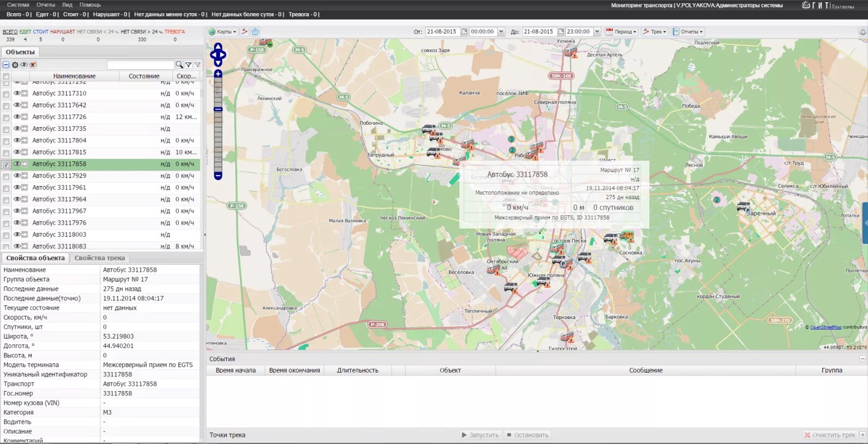Image resolution: width=868 pixels, height=444 pixels.
Task: Filter by ТРЕВОГА status link
Action: tap(175, 32)
